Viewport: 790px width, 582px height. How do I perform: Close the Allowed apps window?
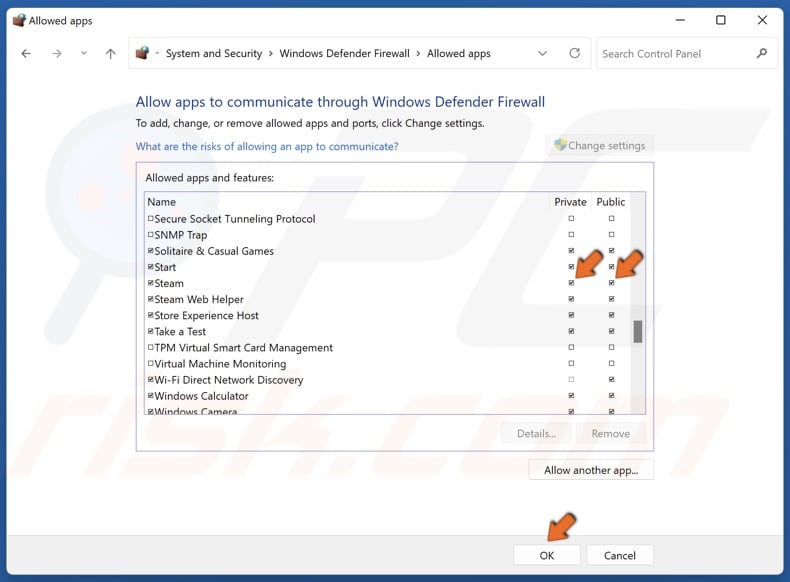pos(762,20)
